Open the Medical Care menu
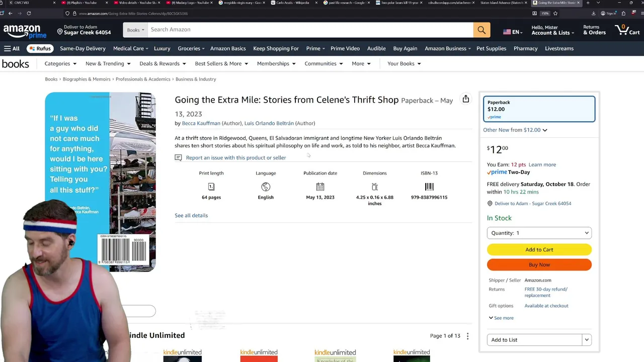Image resolution: width=644 pixels, height=362 pixels. click(130, 48)
